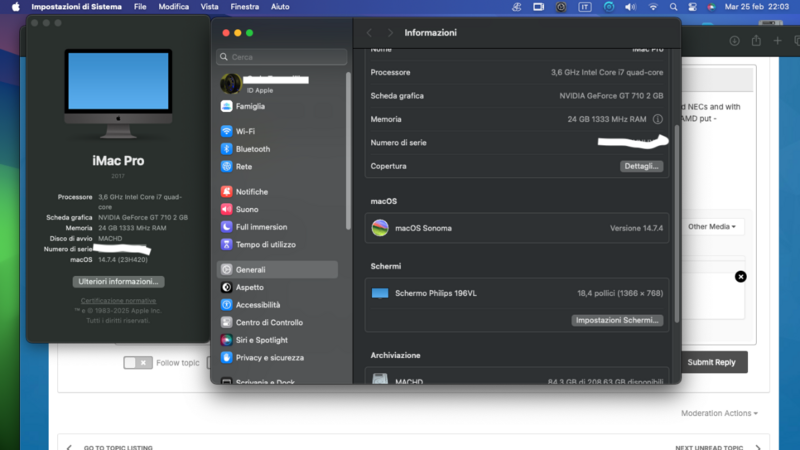Toggle the Follow topic switch

pos(138,363)
